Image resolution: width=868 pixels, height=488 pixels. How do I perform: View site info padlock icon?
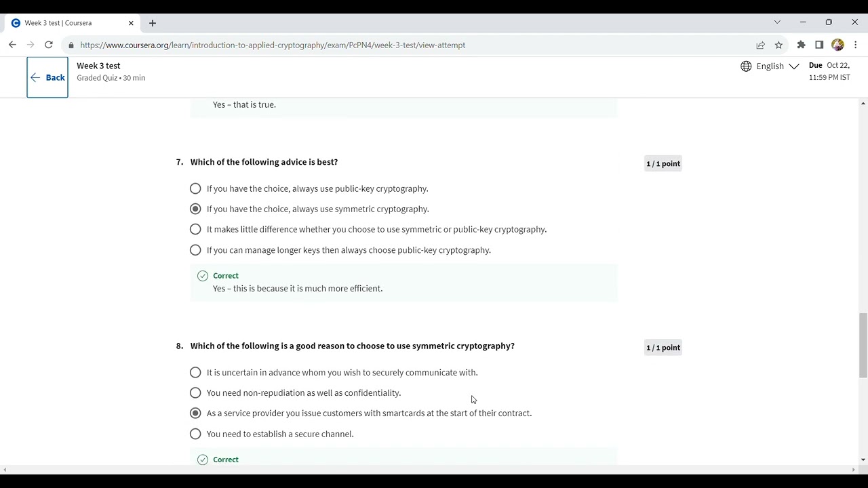click(71, 45)
